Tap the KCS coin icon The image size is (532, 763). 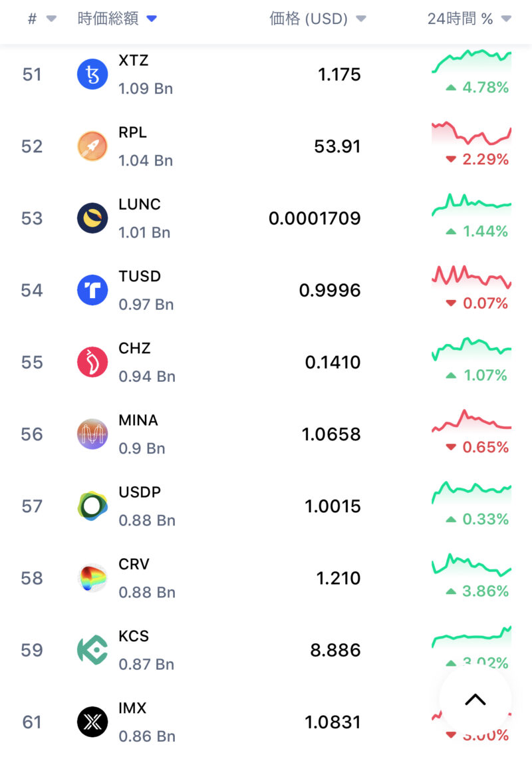pyautogui.click(x=92, y=650)
